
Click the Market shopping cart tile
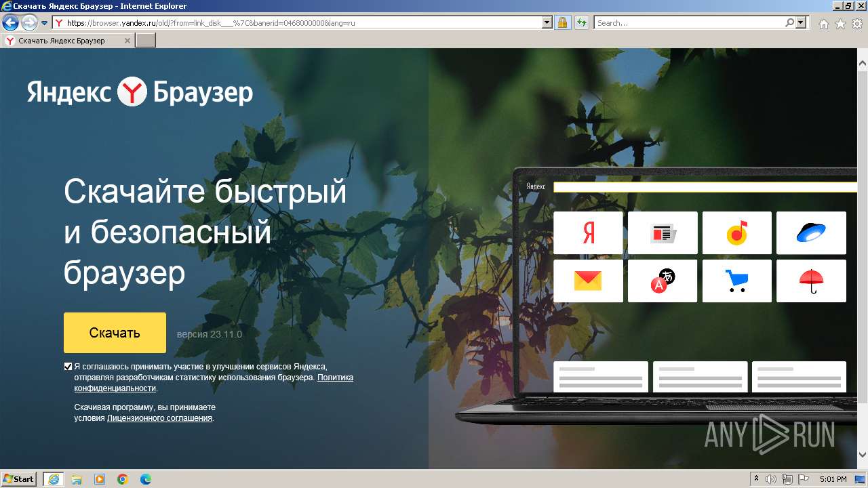[x=737, y=281]
